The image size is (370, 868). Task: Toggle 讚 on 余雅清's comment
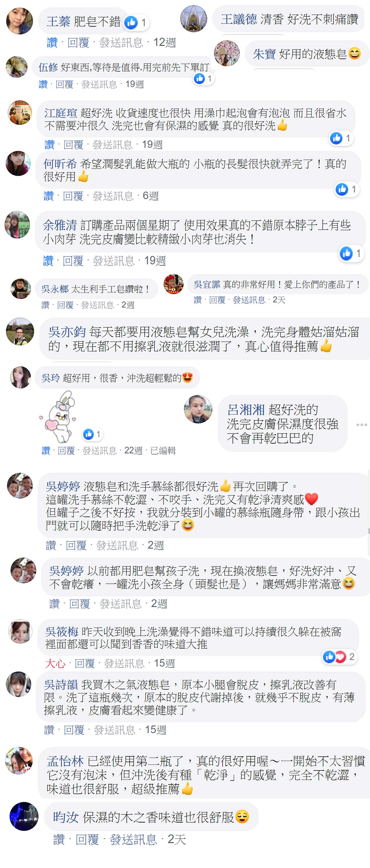point(48,261)
